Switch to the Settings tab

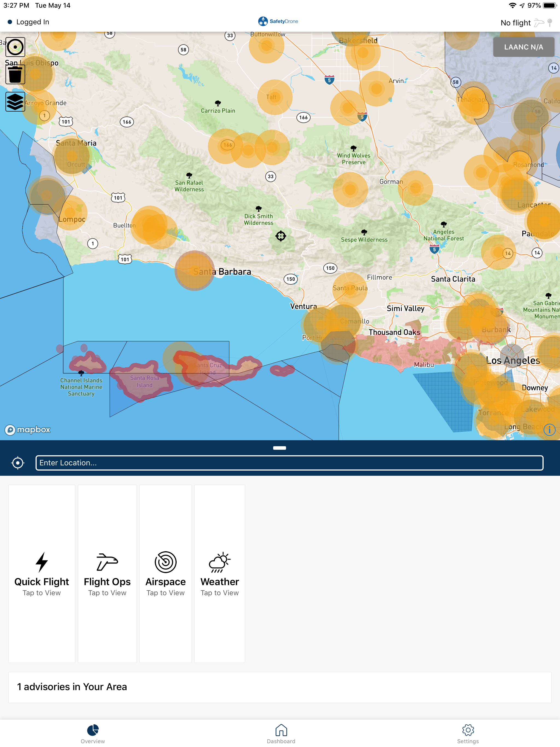tap(468, 734)
